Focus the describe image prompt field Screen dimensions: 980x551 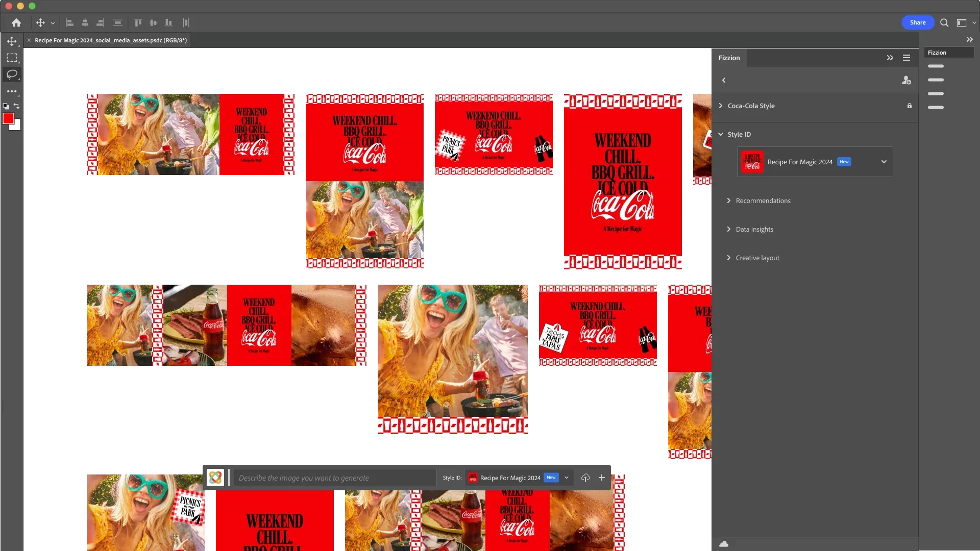pos(335,478)
